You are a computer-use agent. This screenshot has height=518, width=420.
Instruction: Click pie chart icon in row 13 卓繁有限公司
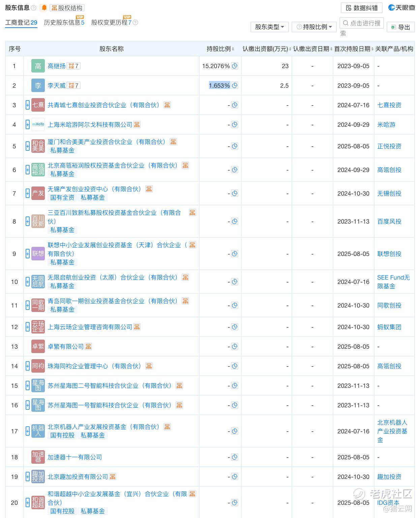(235, 347)
